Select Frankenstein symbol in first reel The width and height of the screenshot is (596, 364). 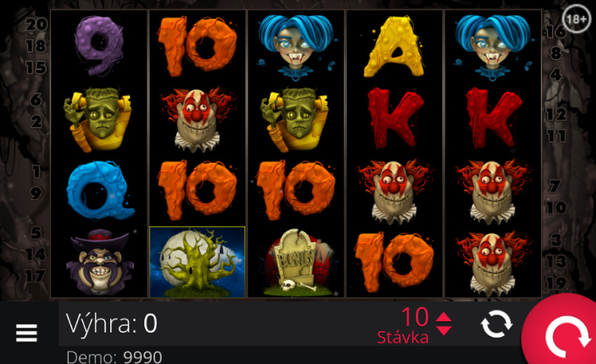pyautogui.click(x=99, y=119)
